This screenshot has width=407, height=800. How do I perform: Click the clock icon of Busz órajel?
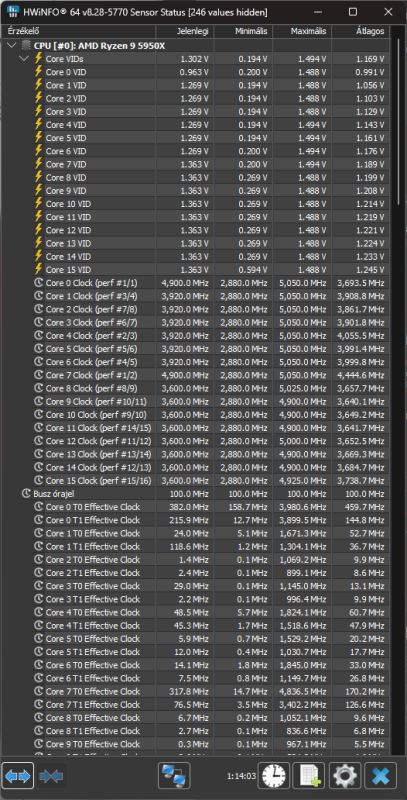(26, 493)
